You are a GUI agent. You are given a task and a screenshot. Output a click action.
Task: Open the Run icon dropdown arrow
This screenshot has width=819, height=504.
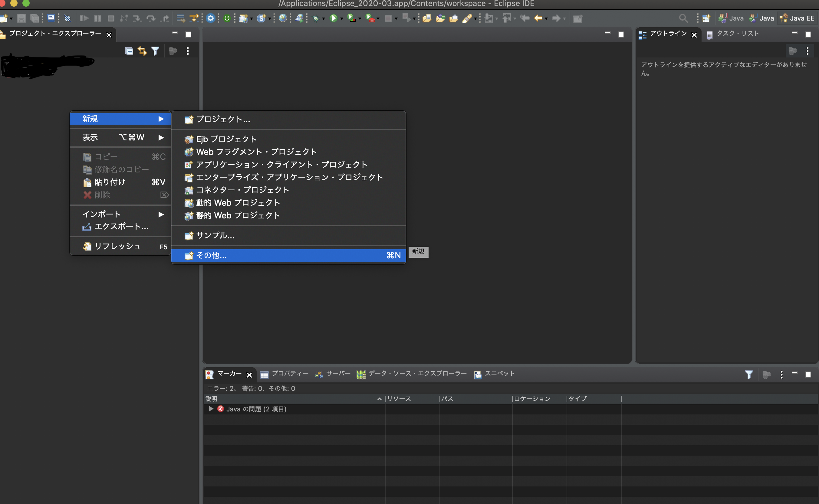[x=341, y=19]
